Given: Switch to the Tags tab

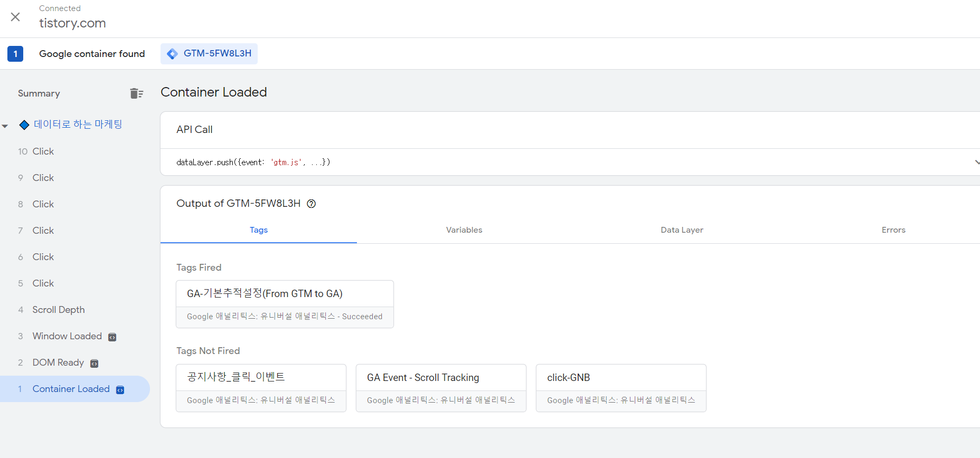Looking at the screenshot, I should coord(259,230).
